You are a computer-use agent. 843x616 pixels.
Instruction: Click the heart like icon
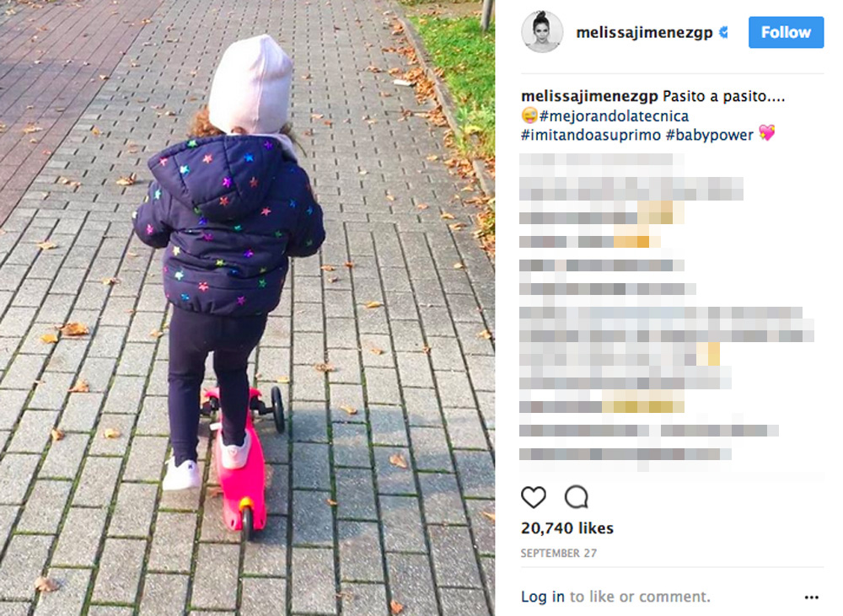click(534, 497)
